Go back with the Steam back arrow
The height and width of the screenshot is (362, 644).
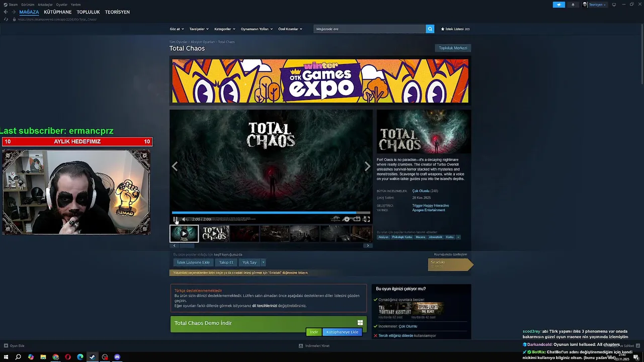[x=6, y=12]
